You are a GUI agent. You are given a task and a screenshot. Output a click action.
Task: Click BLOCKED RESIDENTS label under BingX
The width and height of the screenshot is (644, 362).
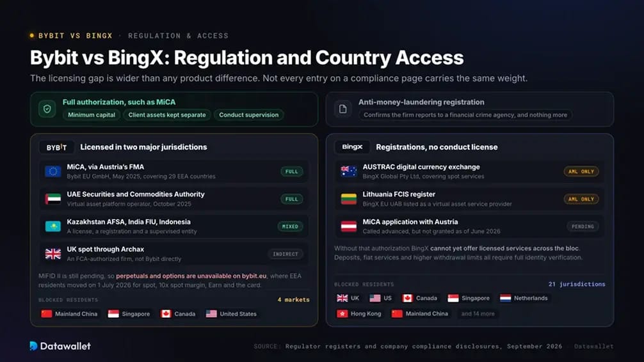point(364,285)
